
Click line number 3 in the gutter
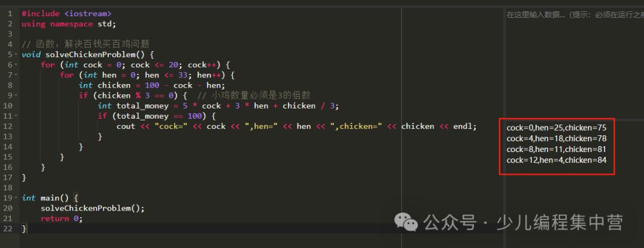10,34
